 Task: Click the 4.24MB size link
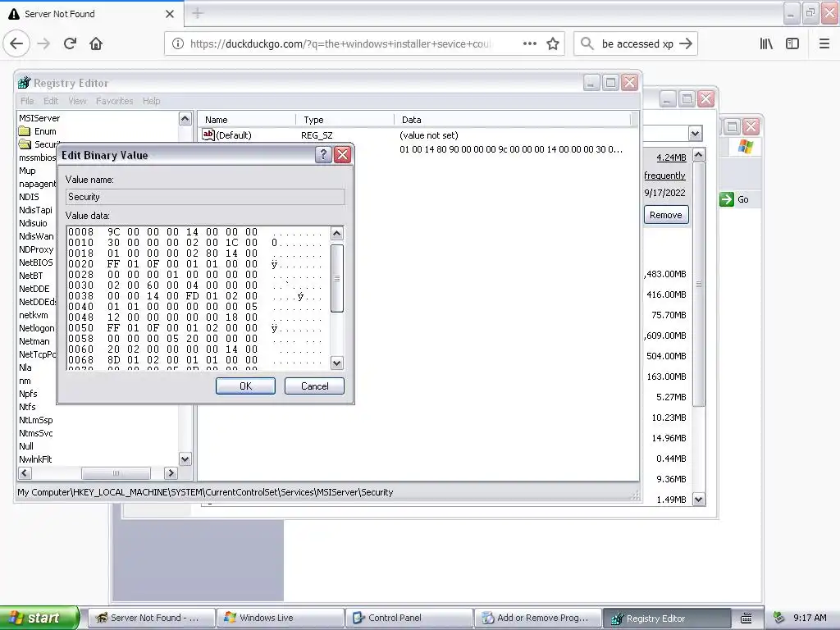(671, 157)
